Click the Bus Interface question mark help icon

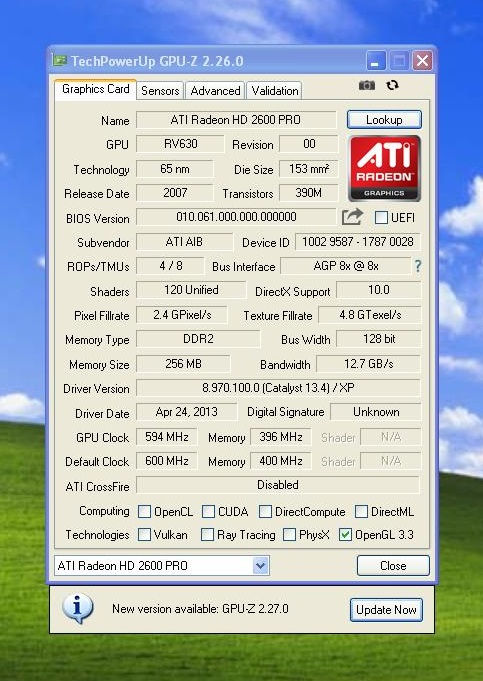click(x=417, y=266)
